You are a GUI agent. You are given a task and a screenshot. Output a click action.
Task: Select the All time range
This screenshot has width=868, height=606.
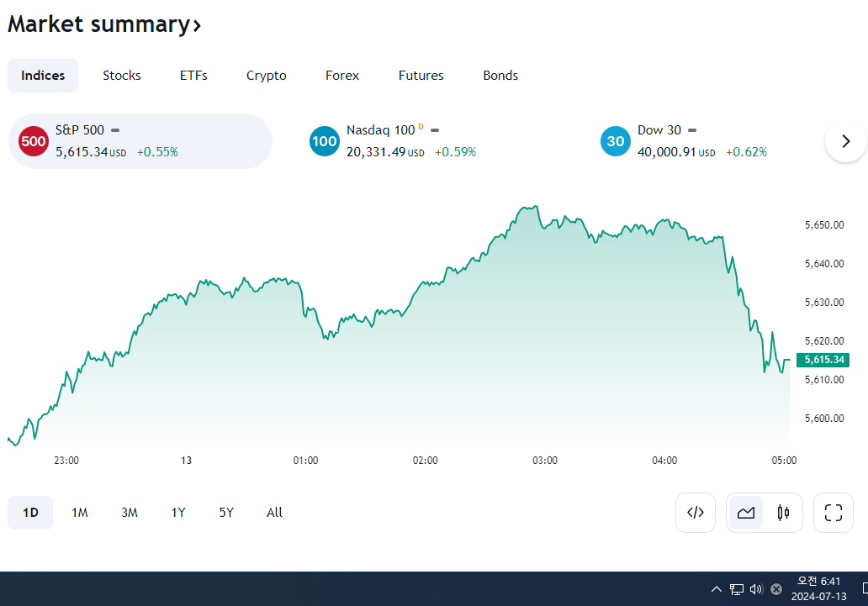coord(274,513)
